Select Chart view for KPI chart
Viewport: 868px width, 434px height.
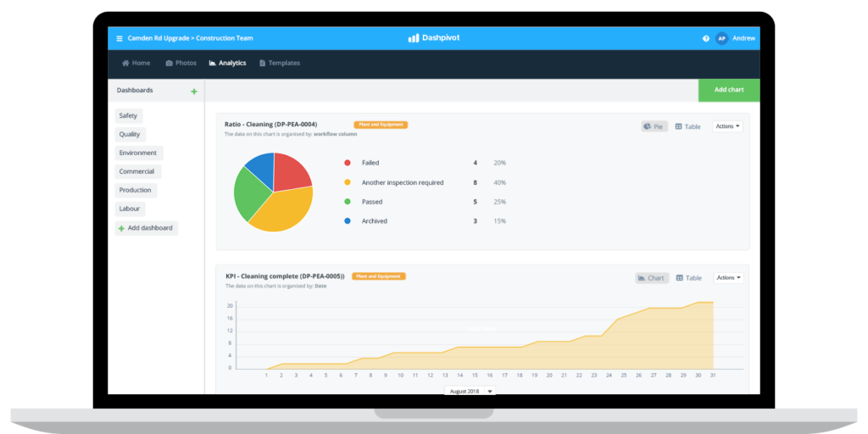click(x=651, y=278)
